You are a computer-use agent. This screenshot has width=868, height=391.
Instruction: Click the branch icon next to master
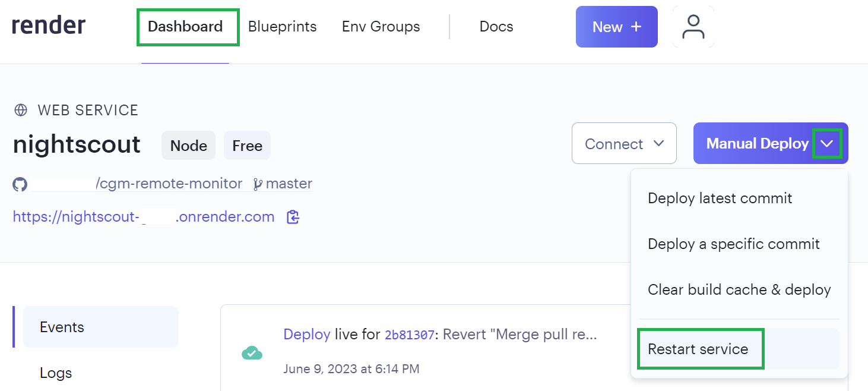tap(258, 184)
